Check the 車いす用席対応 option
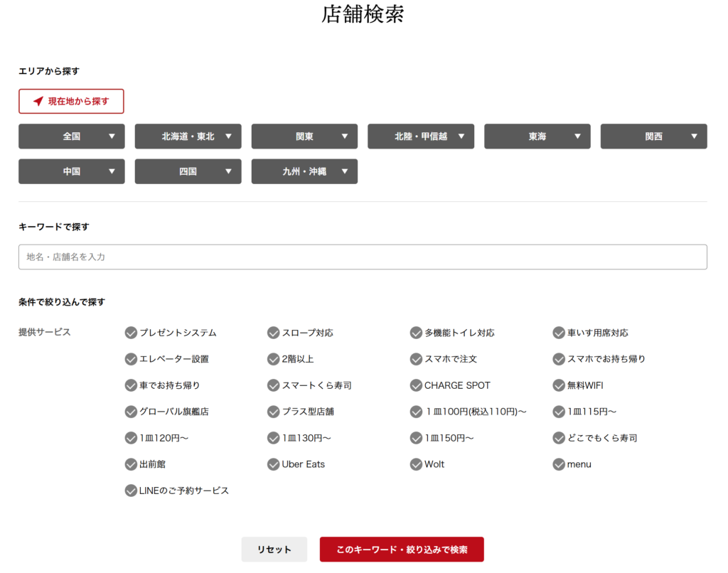Image resolution: width=728 pixels, height=573 pixels. [x=559, y=332]
